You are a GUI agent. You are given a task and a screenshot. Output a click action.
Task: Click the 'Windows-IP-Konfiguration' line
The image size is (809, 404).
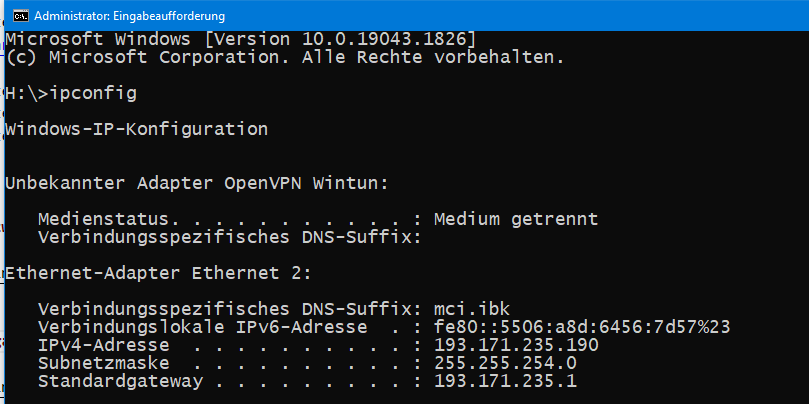pos(137,129)
